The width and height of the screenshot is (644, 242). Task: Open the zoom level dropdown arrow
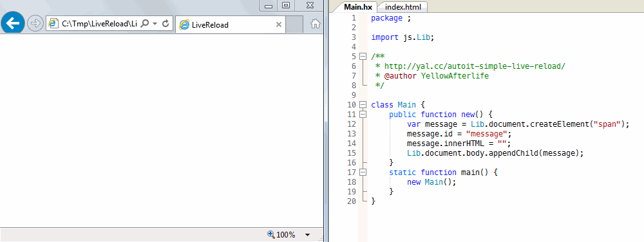click(307, 235)
